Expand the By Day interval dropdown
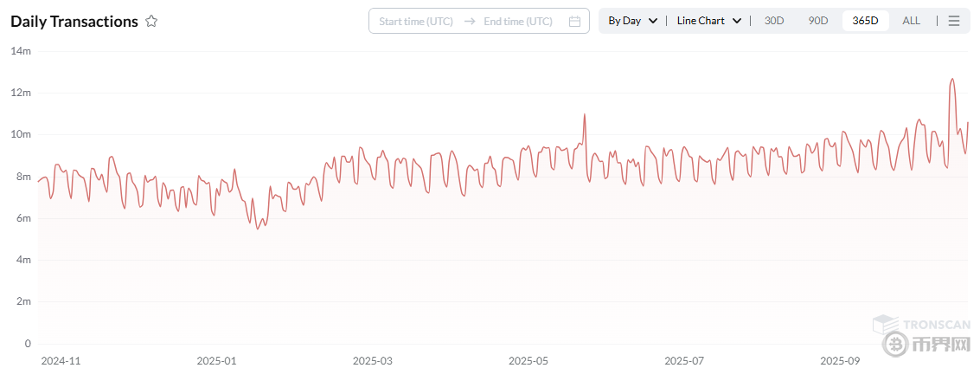 (632, 21)
